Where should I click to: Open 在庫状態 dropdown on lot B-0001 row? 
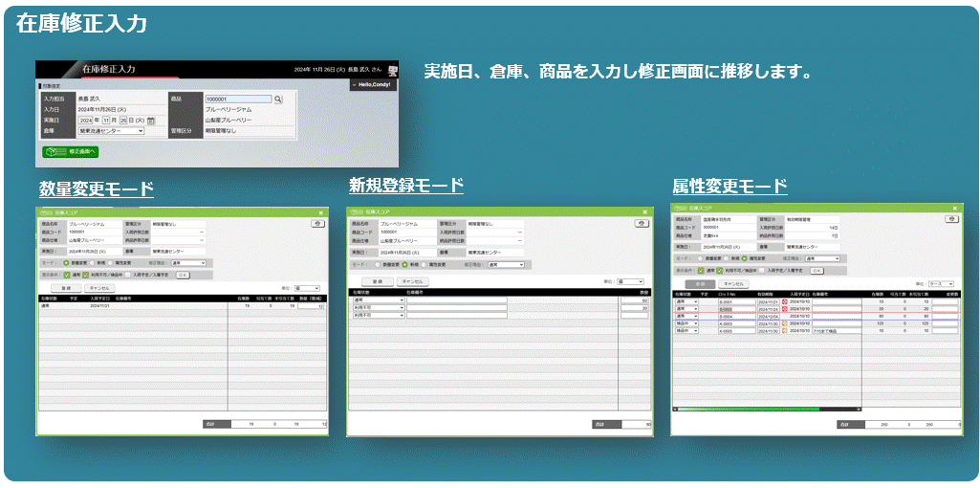click(x=686, y=301)
